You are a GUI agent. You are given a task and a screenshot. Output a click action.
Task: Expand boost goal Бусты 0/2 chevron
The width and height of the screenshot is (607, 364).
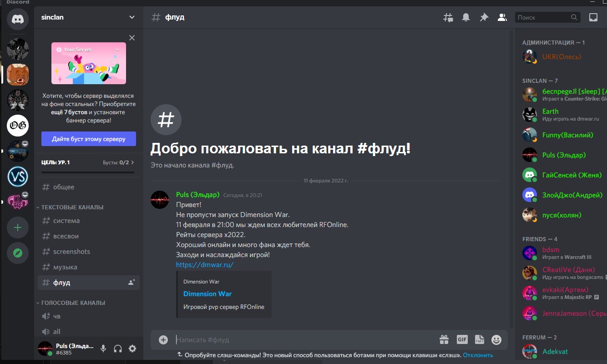tap(132, 162)
